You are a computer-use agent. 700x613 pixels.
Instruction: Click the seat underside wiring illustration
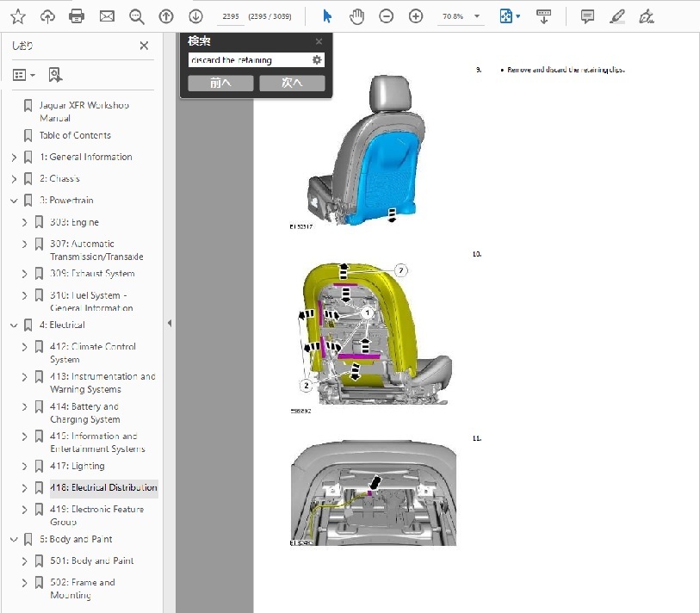[x=373, y=493]
